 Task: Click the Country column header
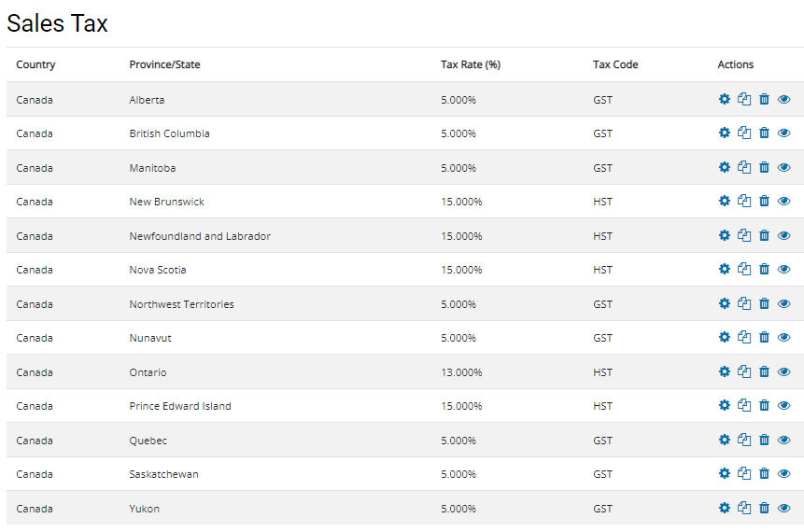[35, 64]
